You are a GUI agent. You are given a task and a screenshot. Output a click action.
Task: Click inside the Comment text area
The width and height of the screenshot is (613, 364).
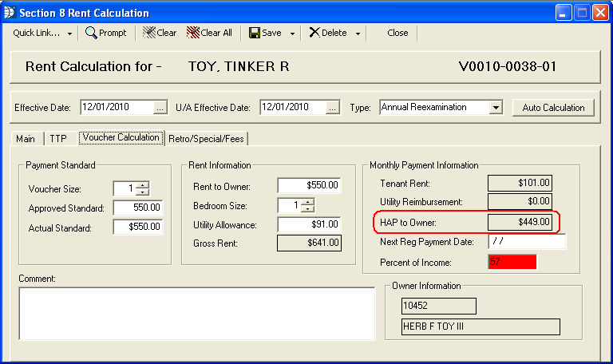pos(197,314)
